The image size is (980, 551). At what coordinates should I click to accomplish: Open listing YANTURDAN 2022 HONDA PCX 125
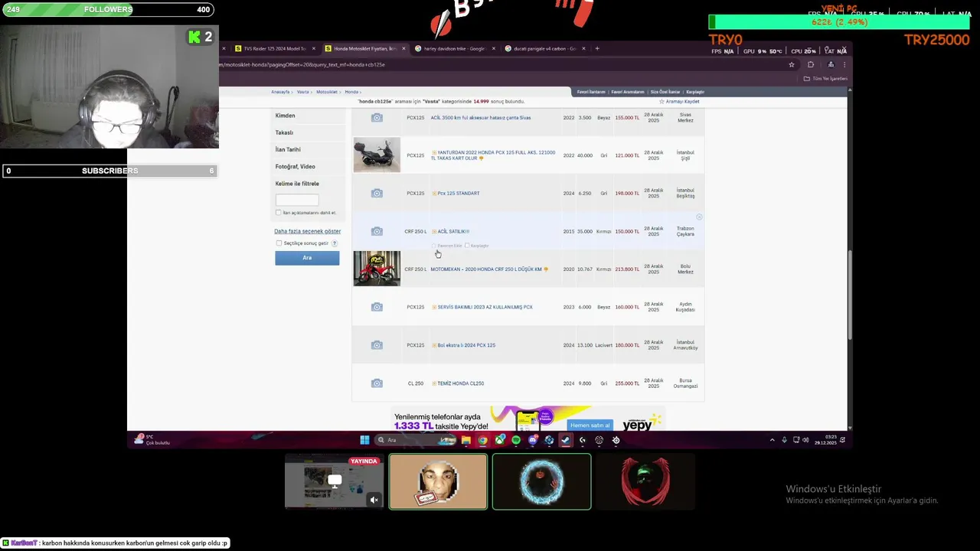pos(494,155)
